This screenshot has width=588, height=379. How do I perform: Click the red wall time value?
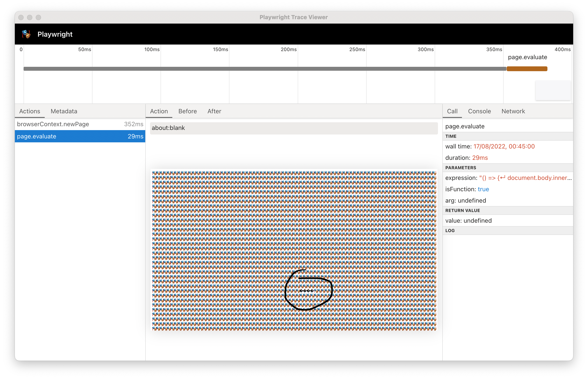(x=504, y=146)
